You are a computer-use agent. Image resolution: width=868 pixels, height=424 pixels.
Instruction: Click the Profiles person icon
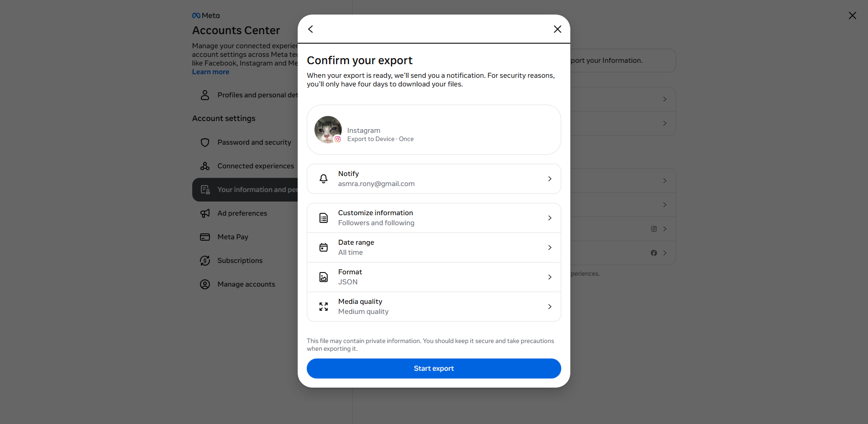point(205,95)
